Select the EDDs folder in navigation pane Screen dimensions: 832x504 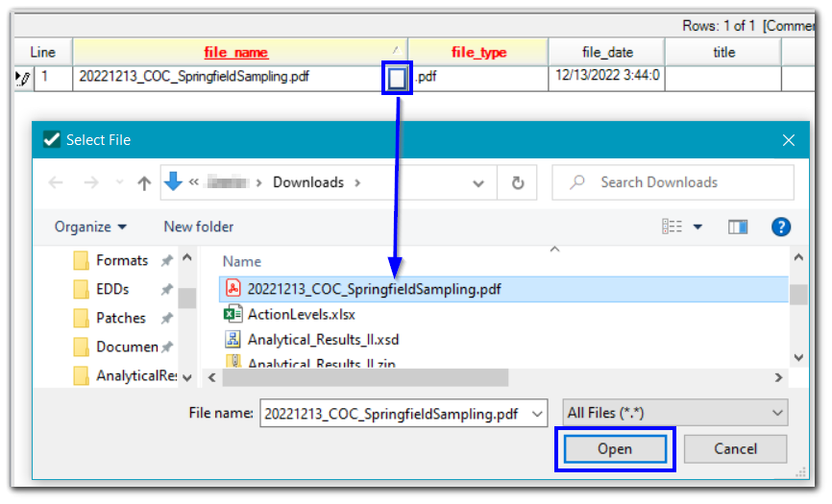111,289
